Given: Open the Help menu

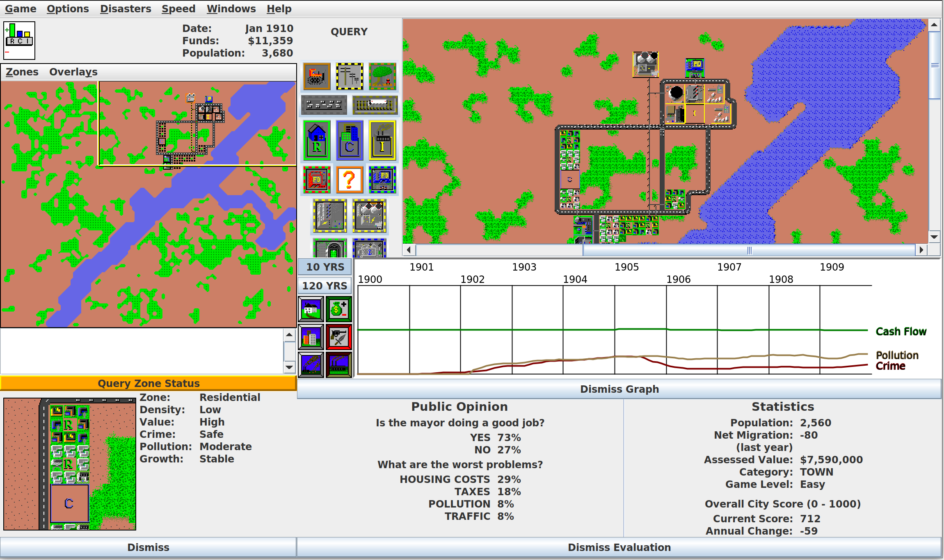Looking at the screenshot, I should 279,9.
